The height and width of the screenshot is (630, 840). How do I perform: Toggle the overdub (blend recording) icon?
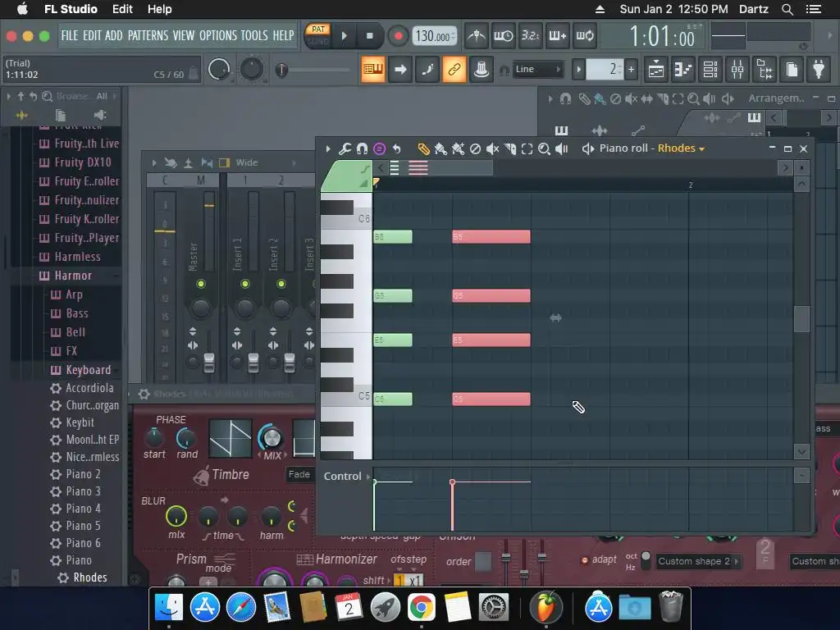pos(557,36)
